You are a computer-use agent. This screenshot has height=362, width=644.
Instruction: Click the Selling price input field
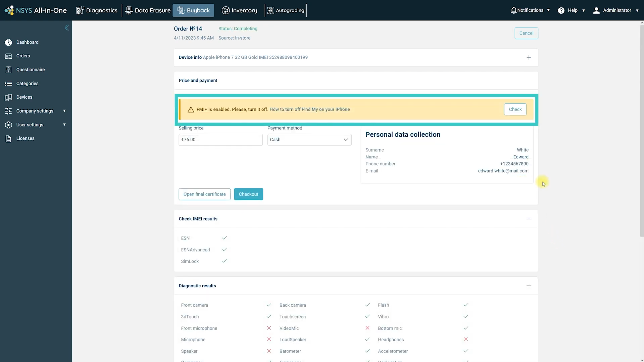(220, 140)
